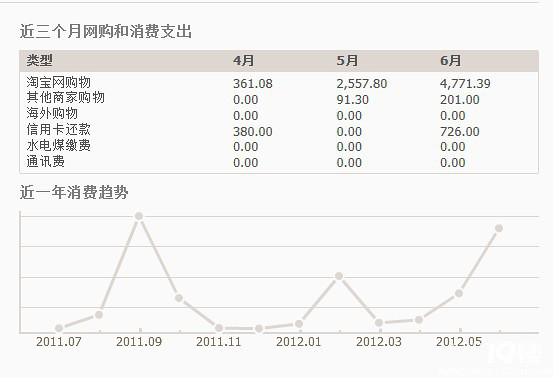Click the 2012.01 axis label
The width and height of the screenshot is (553, 378).
click(299, 342)
